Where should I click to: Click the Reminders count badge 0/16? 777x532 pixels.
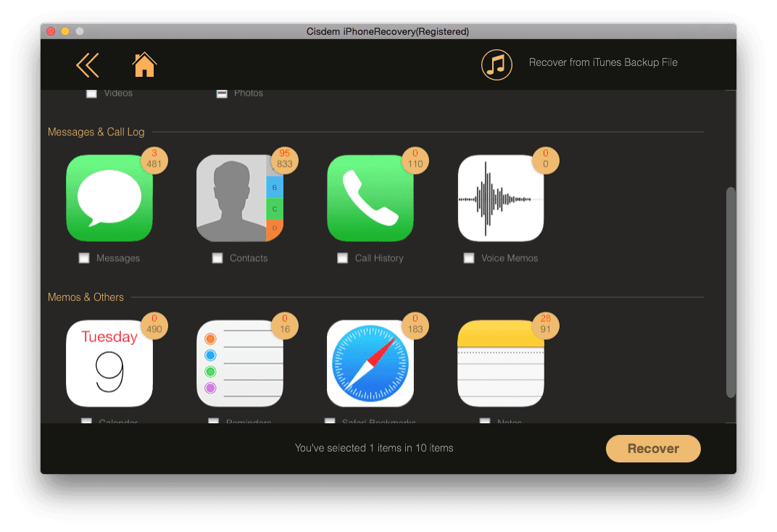click(x=284, y=325)
